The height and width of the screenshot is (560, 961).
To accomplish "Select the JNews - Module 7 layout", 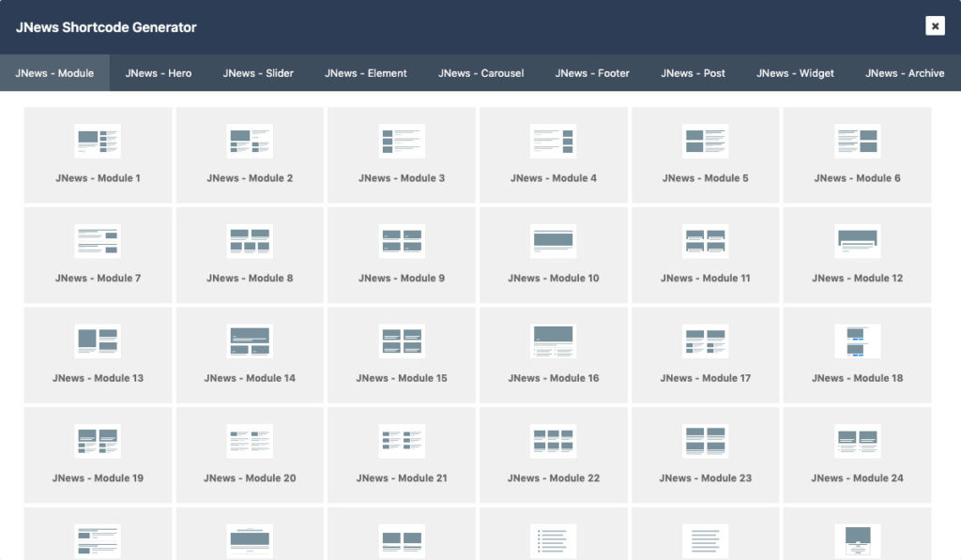I will click(98, 254).
